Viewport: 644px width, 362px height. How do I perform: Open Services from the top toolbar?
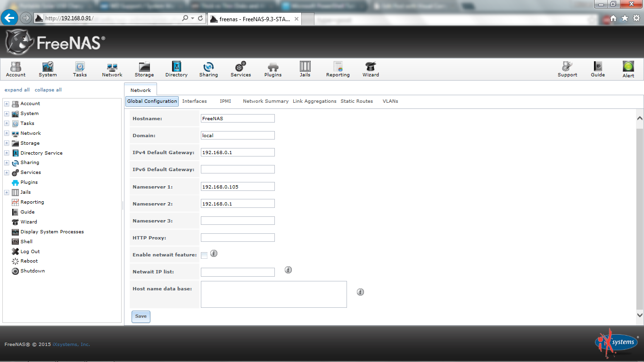[x=240, y=69]
